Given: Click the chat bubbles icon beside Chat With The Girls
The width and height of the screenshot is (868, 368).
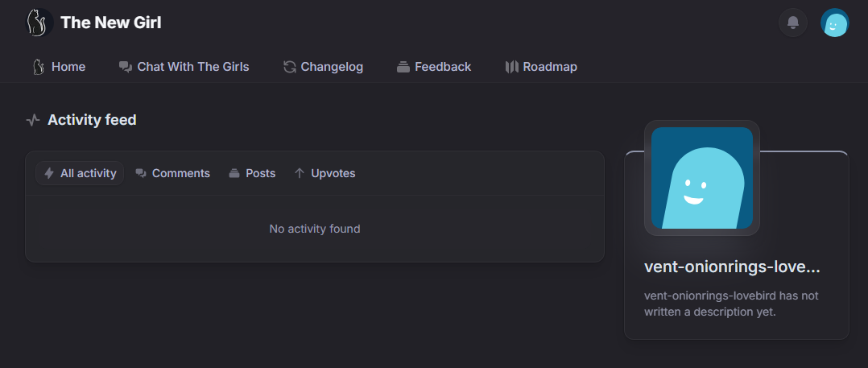Looking at the screenshot, I should (126, 67).
